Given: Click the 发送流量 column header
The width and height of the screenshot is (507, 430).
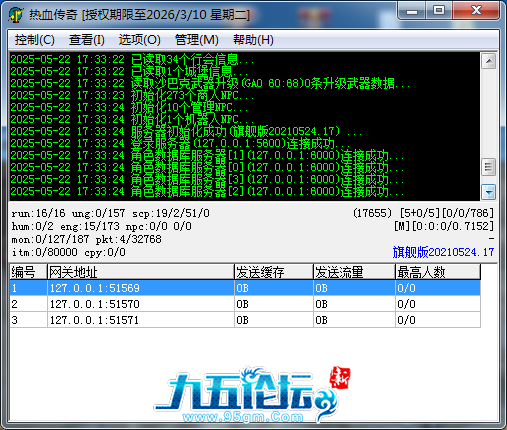Looking at the screenshot, I should 354,272.
